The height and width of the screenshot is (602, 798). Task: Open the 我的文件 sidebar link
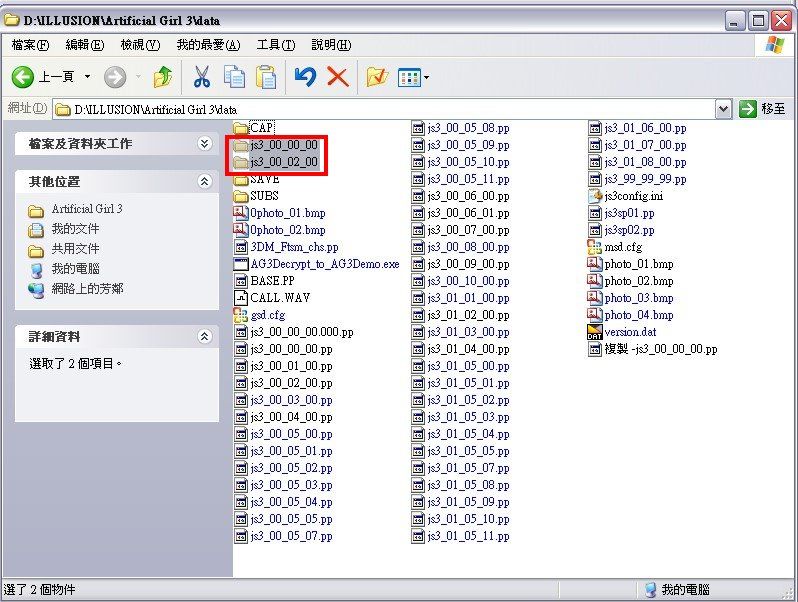pyautogui.click(x=75, y=229)
